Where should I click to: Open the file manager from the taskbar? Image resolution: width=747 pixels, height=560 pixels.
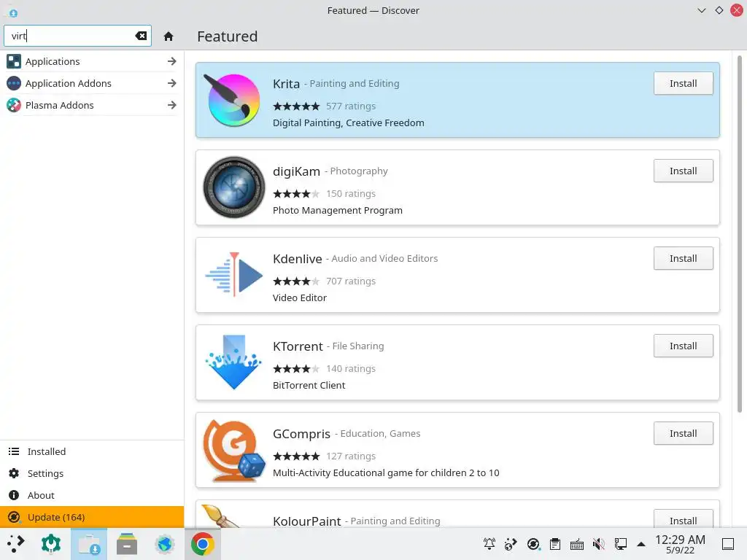pyautogui.click(x=127, y=544)
